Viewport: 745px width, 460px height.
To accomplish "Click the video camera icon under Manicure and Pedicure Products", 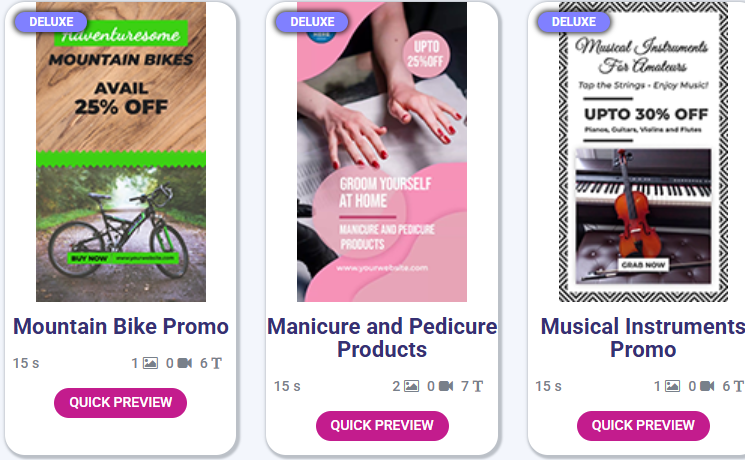I will click(x=446, y=386).
